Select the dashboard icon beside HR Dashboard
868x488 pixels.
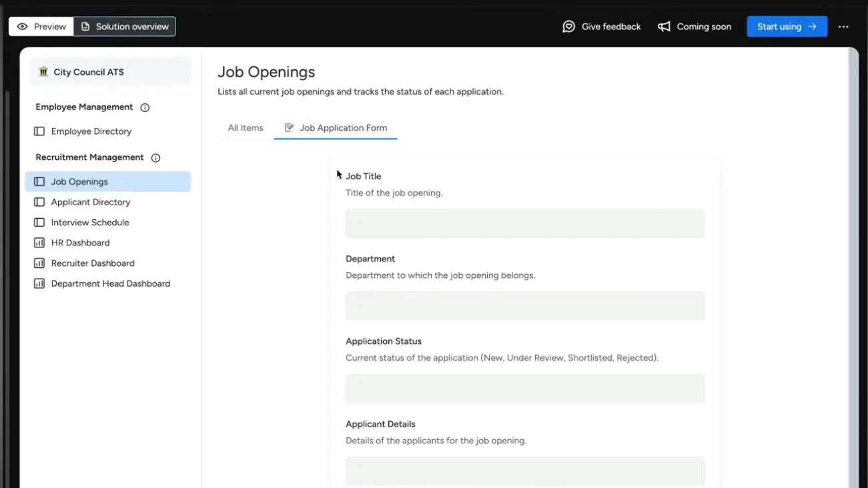point(39,242)
